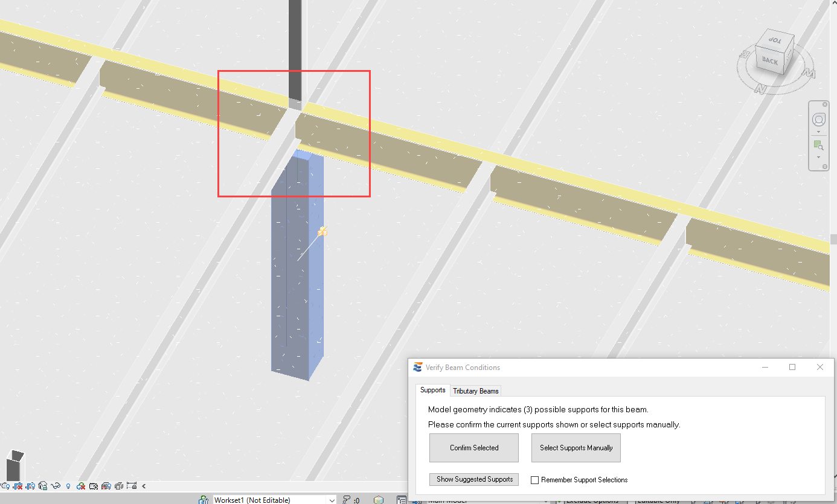This screenshot has width=837, height=504.
Task: Click the Reveal Constraints icon
Action: pyautogui.click(x=131, y=486)
